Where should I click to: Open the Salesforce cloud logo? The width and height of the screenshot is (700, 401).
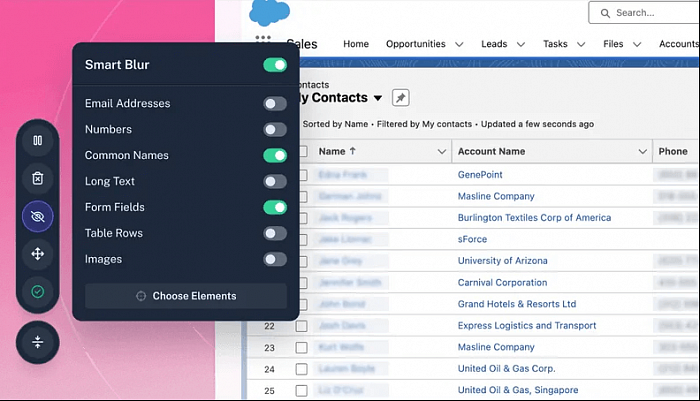[269, 12]
